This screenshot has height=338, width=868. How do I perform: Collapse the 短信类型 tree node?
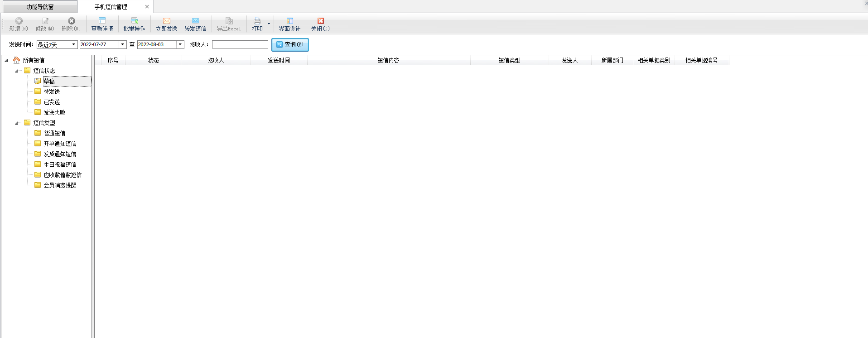(x=17, y=123)
